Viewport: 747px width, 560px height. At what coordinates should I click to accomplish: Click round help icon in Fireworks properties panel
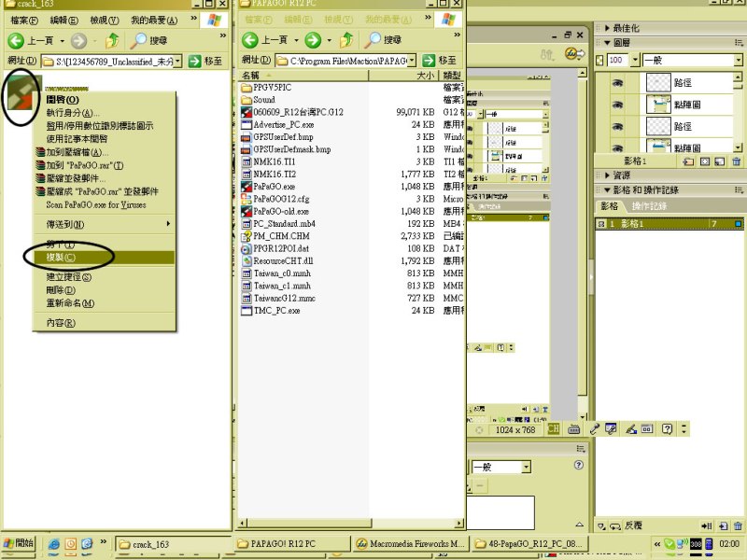pos(579,465)
